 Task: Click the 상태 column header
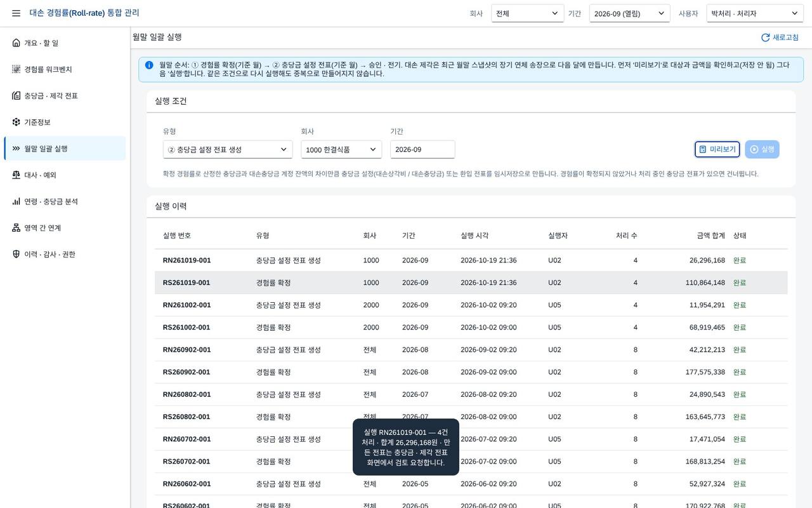click(740, 236)
